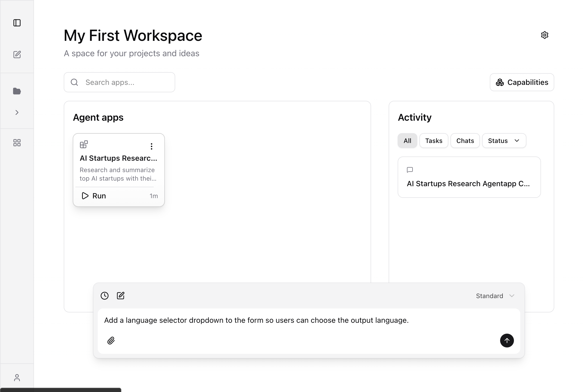The width and height of the screenshot is (584, 392).
Task: Switch to the Tasks activity filter
Action: point(433,141)
